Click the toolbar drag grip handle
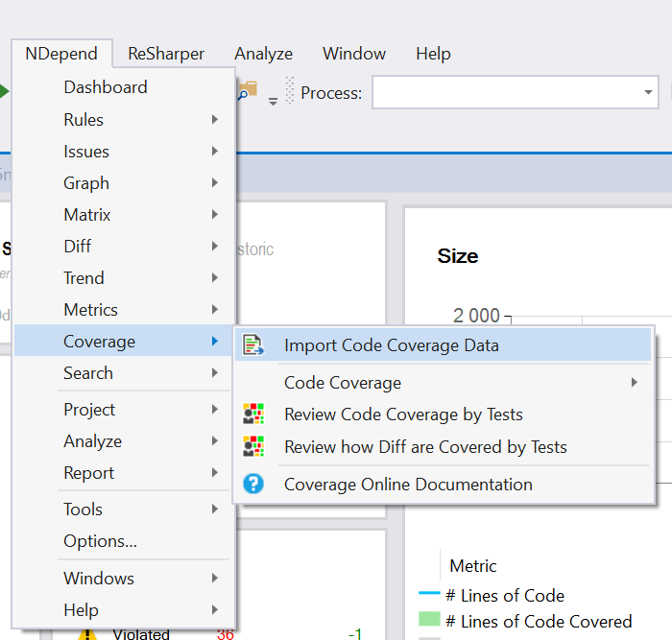Image resolution: width=672 pixels, height=640 pixels. click(x=290, y=90)
